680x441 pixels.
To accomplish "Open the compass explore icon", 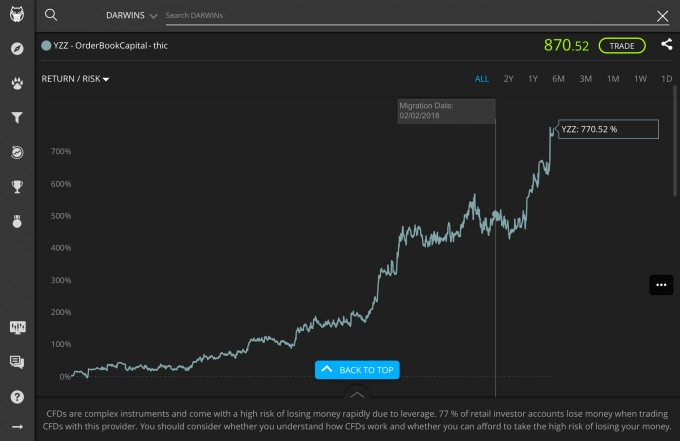I will 17,49.
